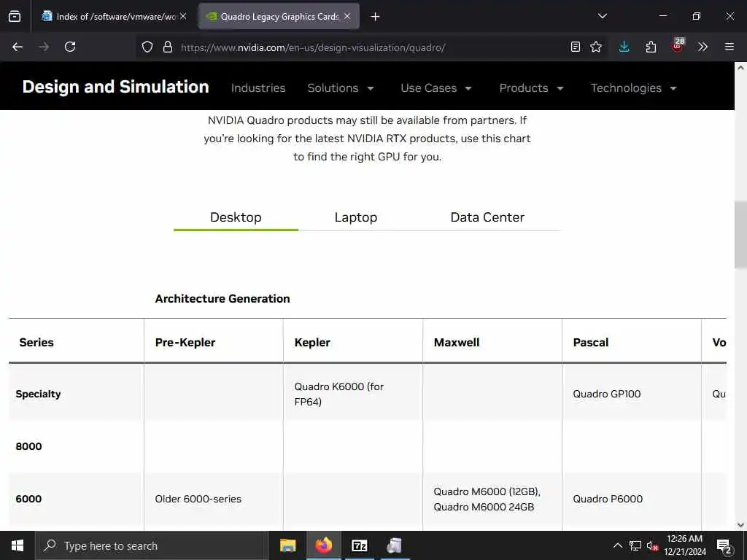Show more tools overflow chevrons

703,47
